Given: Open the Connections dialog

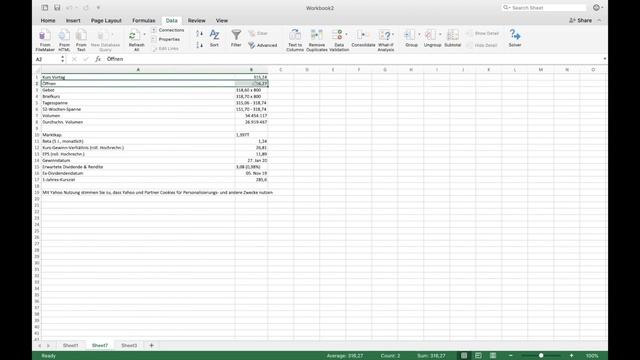Looking at the screenshot, I should tap(167, 30).
